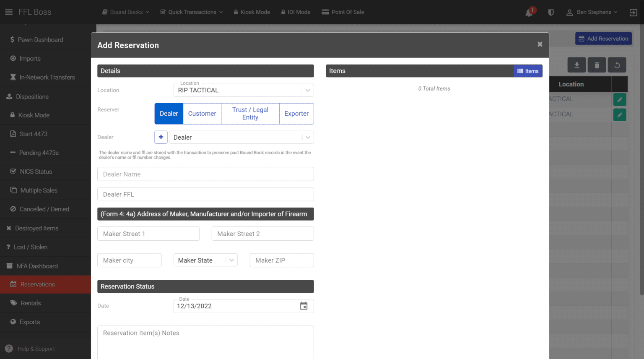Select Dealer reserver type

pos(169,114)
